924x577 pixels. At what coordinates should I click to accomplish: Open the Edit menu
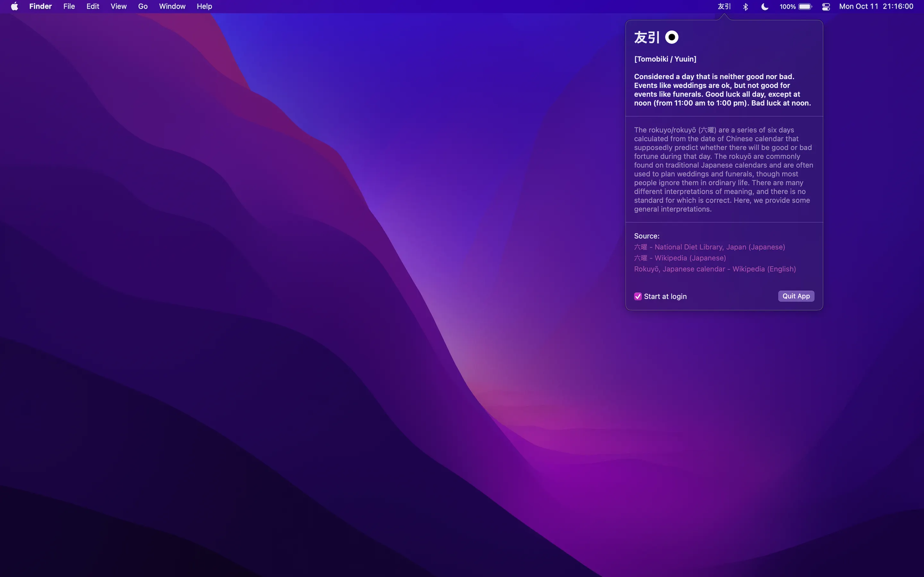(x=93, y=6)
